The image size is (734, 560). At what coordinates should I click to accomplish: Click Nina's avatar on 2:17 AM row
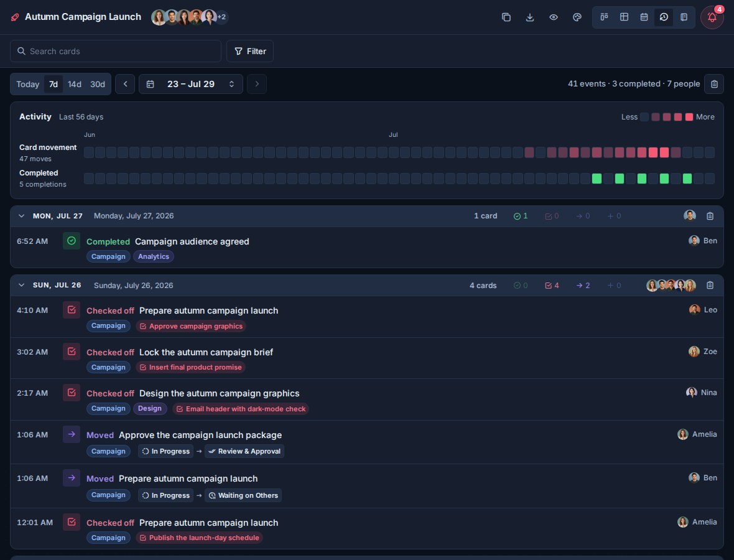692,393
